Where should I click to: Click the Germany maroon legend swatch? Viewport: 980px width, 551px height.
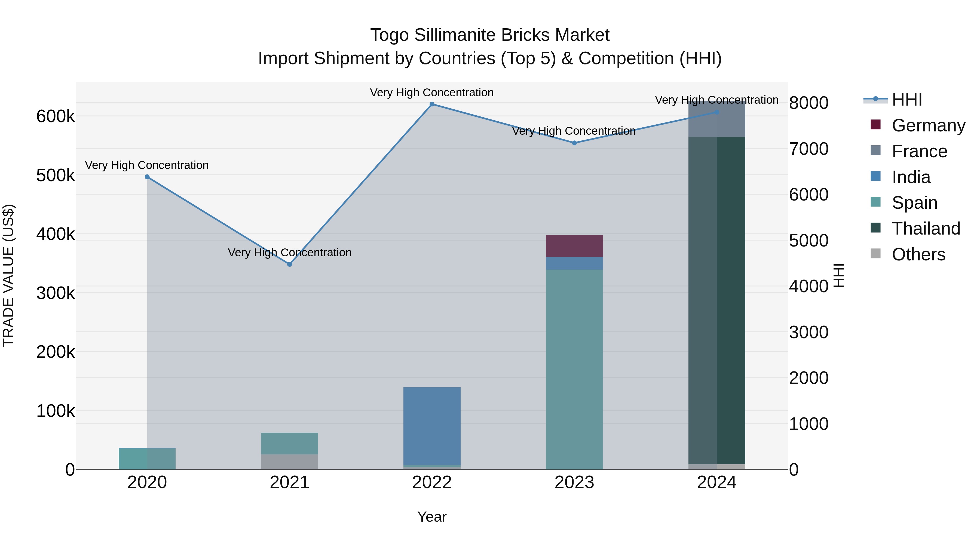point(875,125)
